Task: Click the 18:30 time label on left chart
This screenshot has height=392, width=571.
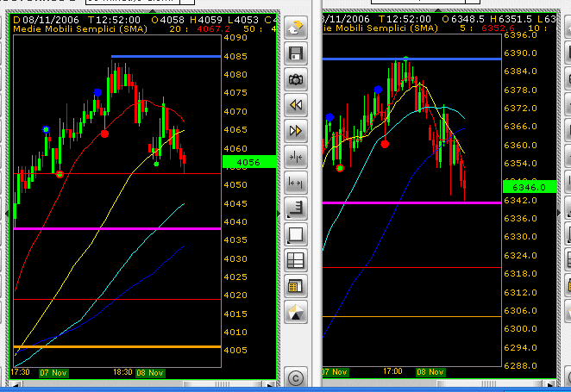Action: (122, 372)
